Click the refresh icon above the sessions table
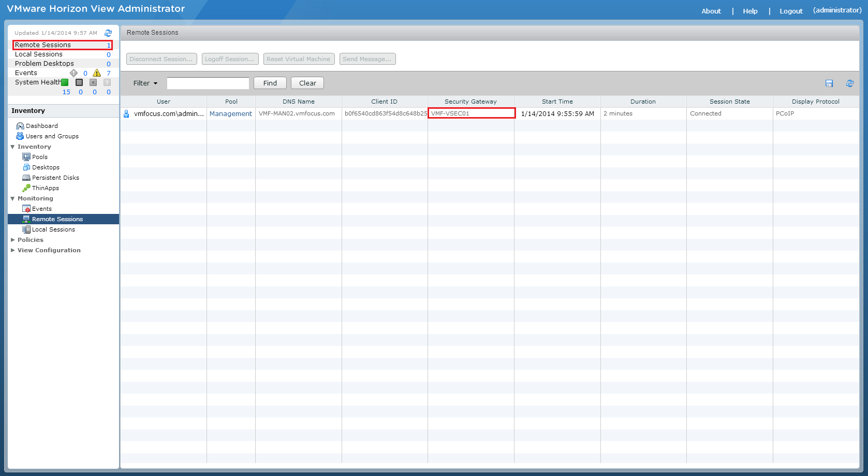Screen dimensions: 868x476 pos(849,83)
